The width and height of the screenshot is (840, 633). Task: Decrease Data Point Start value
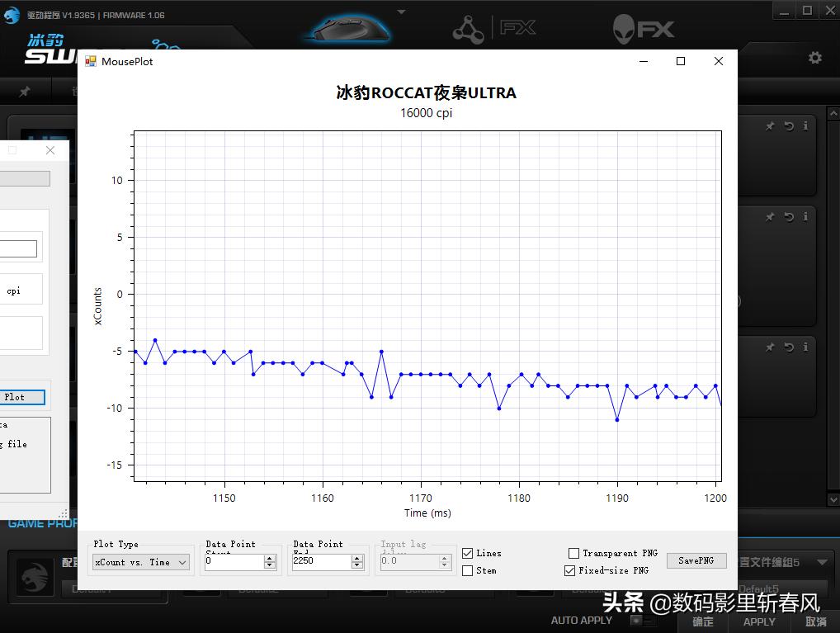270,565
